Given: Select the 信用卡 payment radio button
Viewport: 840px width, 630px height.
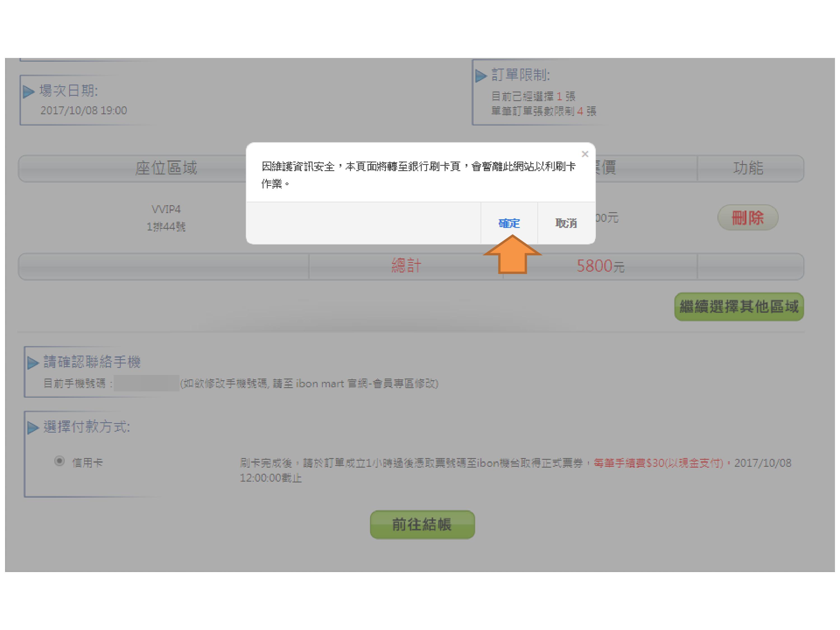Looking at the screenshot, I should [59, 461].
